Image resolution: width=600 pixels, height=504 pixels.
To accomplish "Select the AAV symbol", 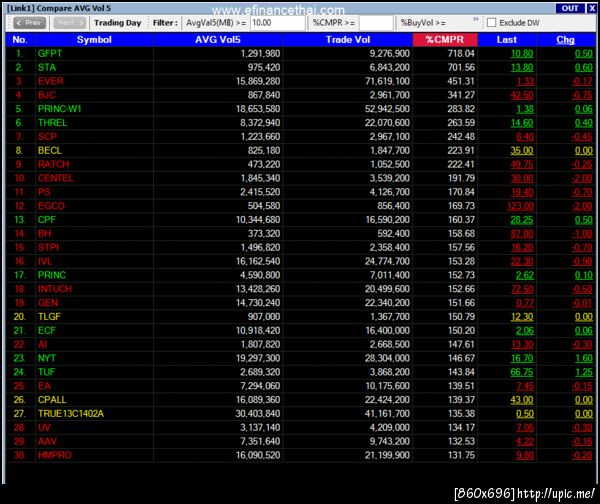I will coord(47,441).
